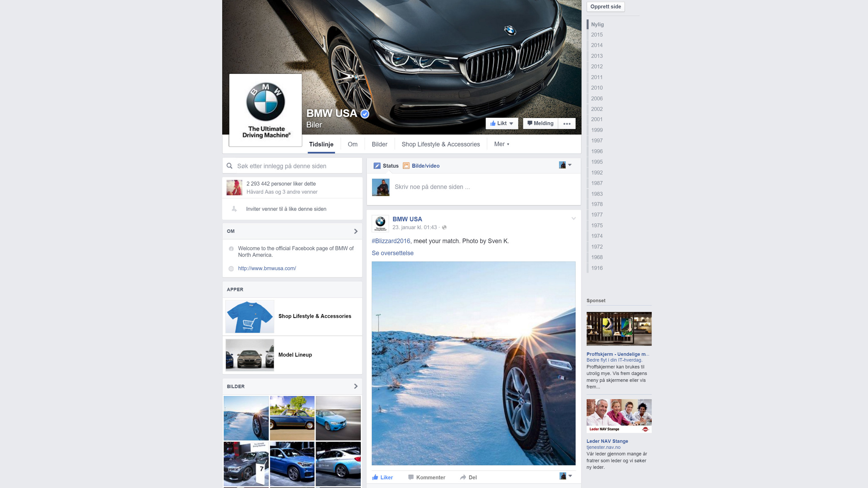Click the Status pencil icon

click(377, 166)
